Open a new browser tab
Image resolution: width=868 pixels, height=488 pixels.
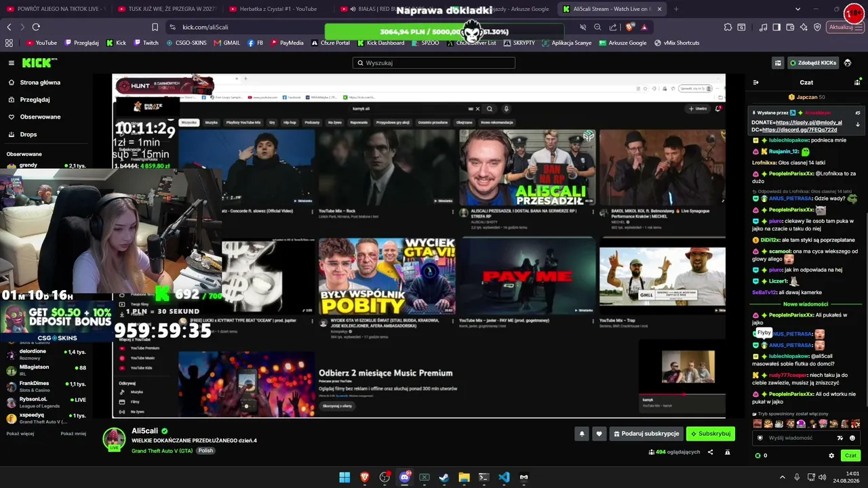point(676,9)
